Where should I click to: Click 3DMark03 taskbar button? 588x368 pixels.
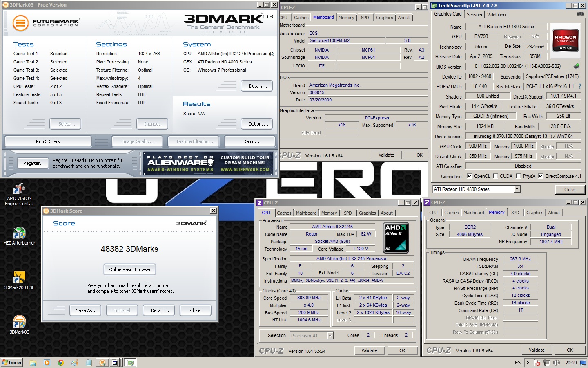(x=102, y=363)
